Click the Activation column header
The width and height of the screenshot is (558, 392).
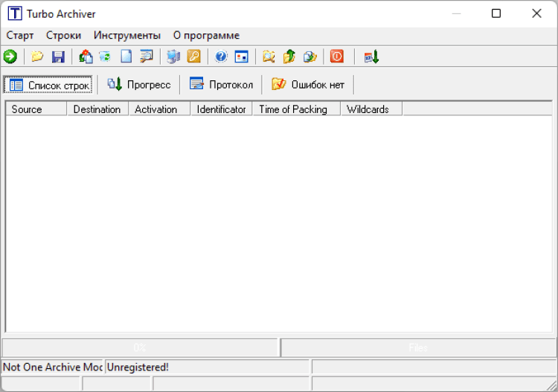(x=159, y=109)
